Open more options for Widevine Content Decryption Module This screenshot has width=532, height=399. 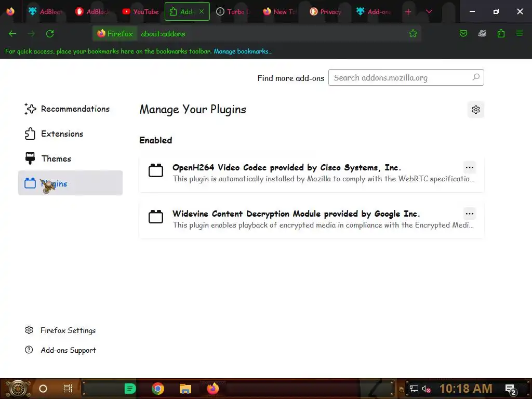coord(470,214)
